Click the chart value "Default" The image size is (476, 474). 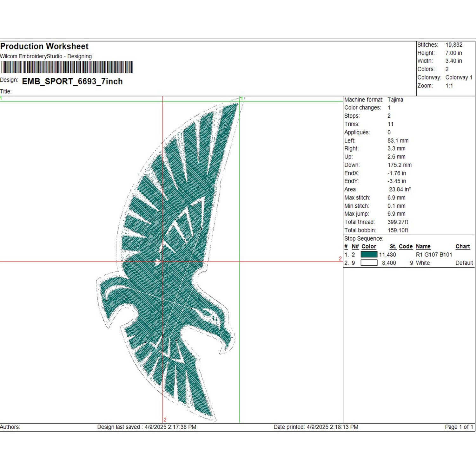pos(464,263)
